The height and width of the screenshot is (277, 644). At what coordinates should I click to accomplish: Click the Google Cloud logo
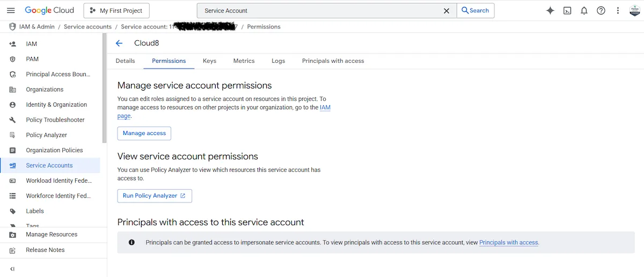(49, 10)
